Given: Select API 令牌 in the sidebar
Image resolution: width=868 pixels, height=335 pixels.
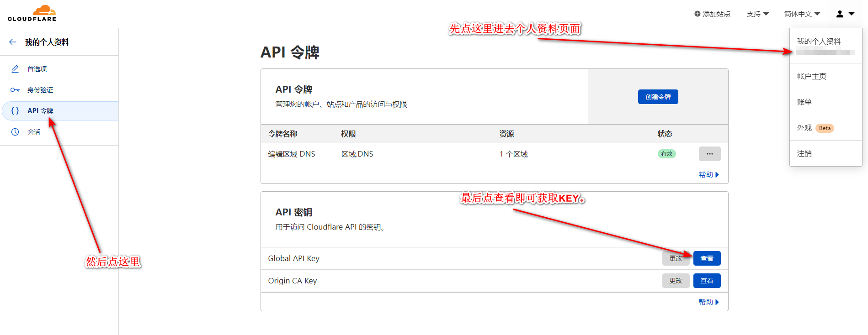Looking at the screenshot, I should pos(60,111).
